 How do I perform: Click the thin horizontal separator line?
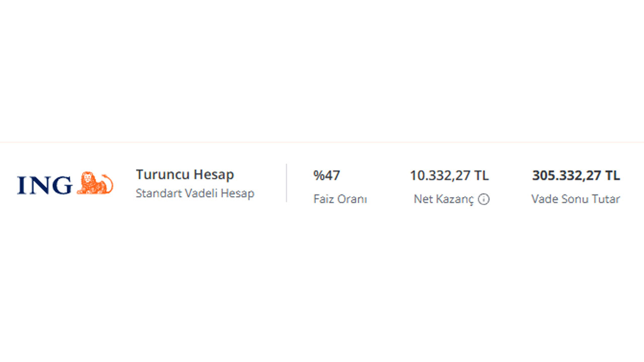click(322, 142)
